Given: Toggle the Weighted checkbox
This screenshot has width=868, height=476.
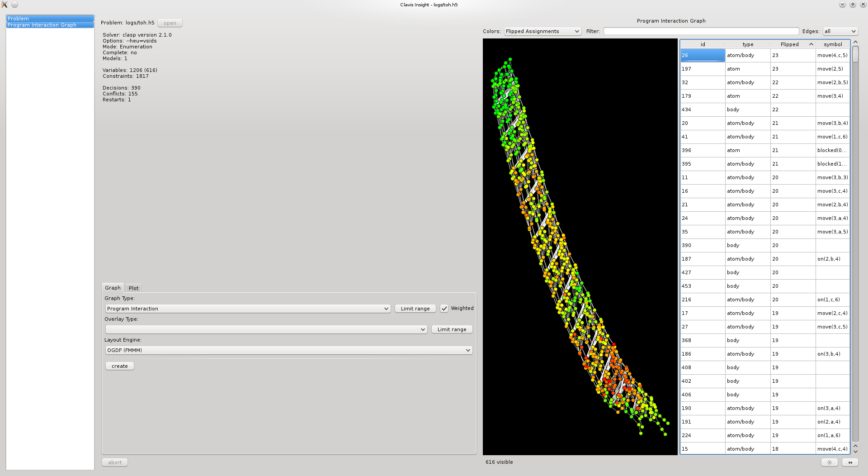Looking at the screenshot, I should point(444,309).
